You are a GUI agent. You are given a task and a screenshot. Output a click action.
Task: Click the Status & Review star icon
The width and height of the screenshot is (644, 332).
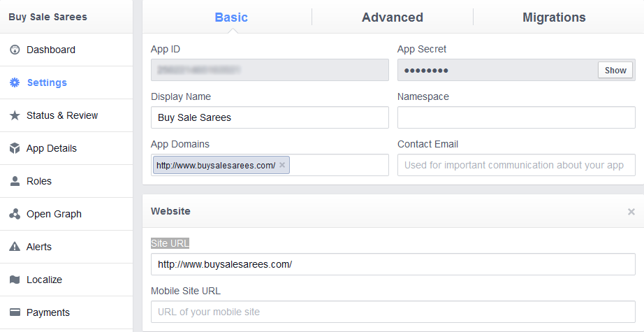(x=15, y=115)
